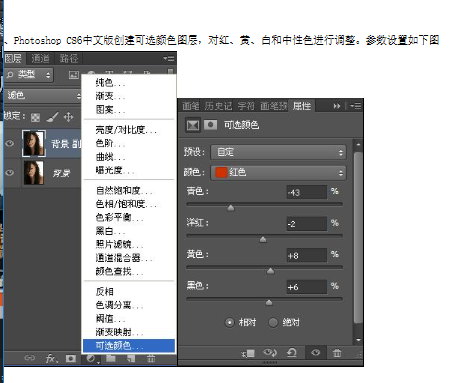Toggle the layer filter switch
This screenshot has height=383, width=460.
tap(170, 72)
